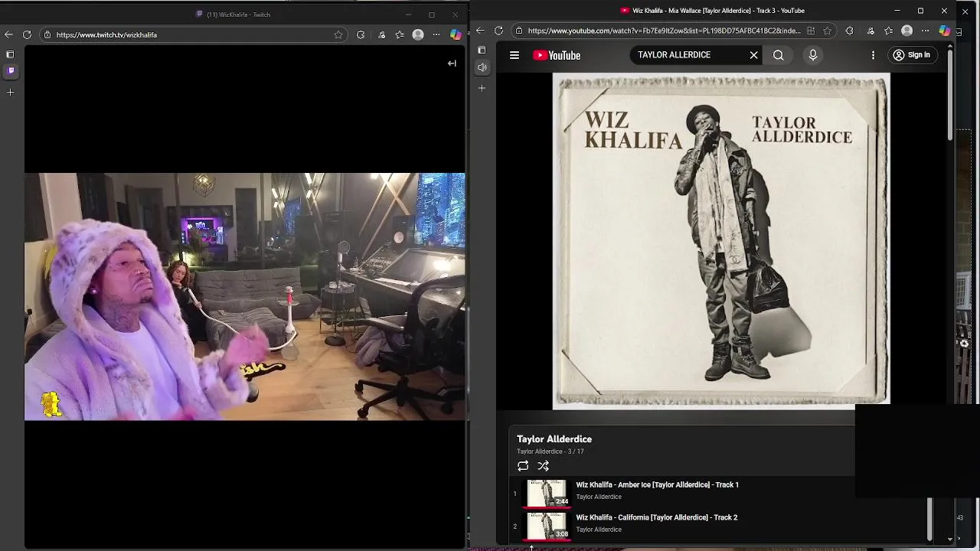Viewport: 980px width, 551px height.
Task: Toggle shuffle playlist in Taylor Allderdice queue
Action: point(543,466)
